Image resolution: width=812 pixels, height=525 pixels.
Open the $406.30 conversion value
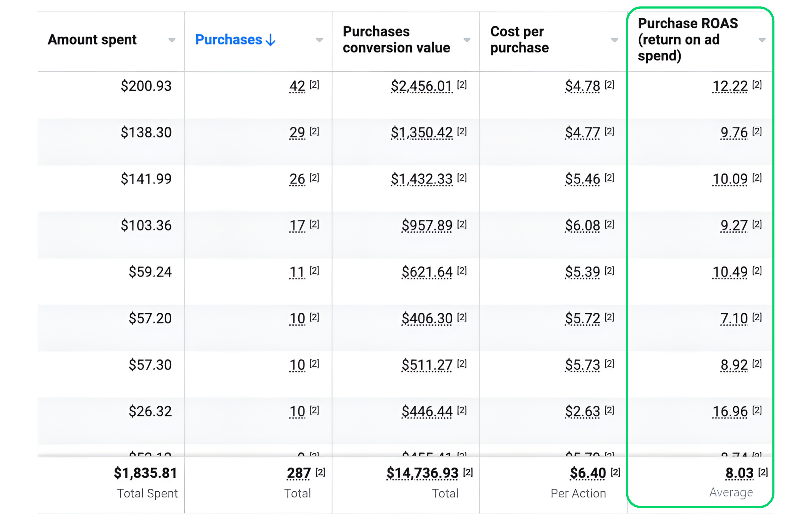coord(427,319)
